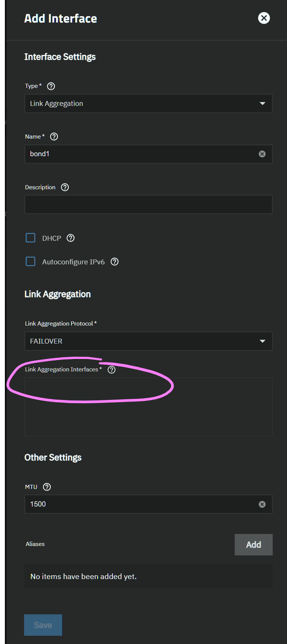Show MTU help tooltip
This screenshot has height=644, width=287.
tap(47, 487)
